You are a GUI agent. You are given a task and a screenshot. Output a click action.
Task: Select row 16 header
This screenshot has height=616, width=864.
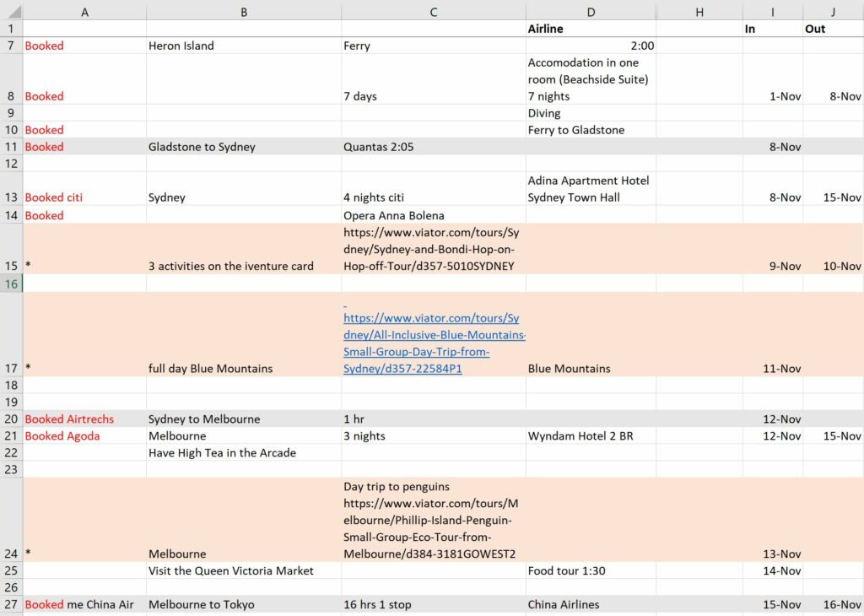(x=11, y=284)
